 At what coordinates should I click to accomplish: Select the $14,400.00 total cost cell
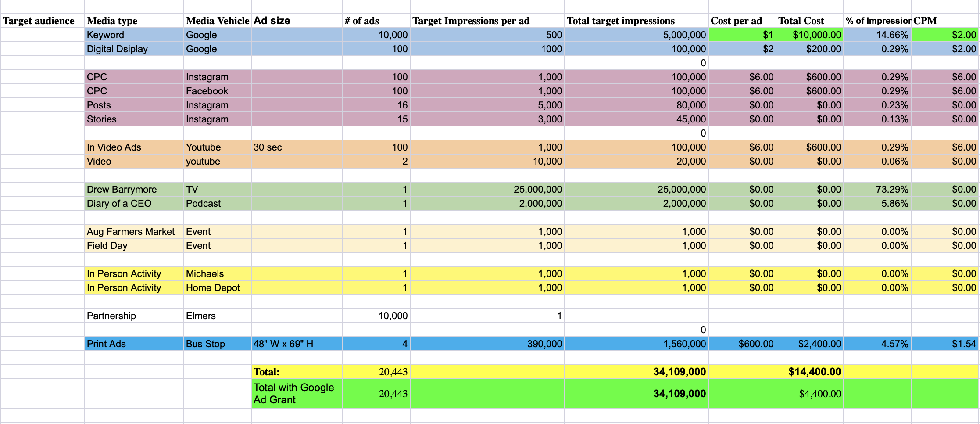tap(810, 372)
